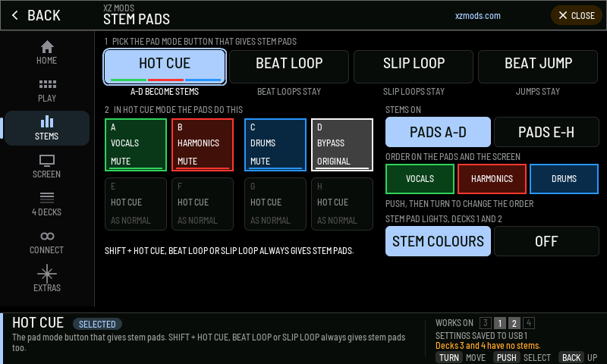Screen dimensions: 607x364
Task: Click the TURN hint key
Action: (449, 358)
